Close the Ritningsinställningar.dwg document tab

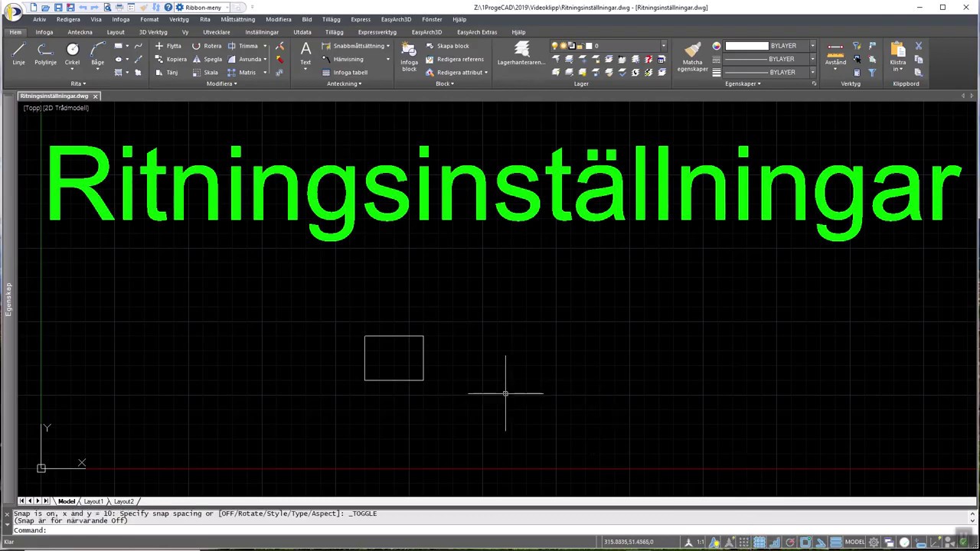click(x=96, y=96)
